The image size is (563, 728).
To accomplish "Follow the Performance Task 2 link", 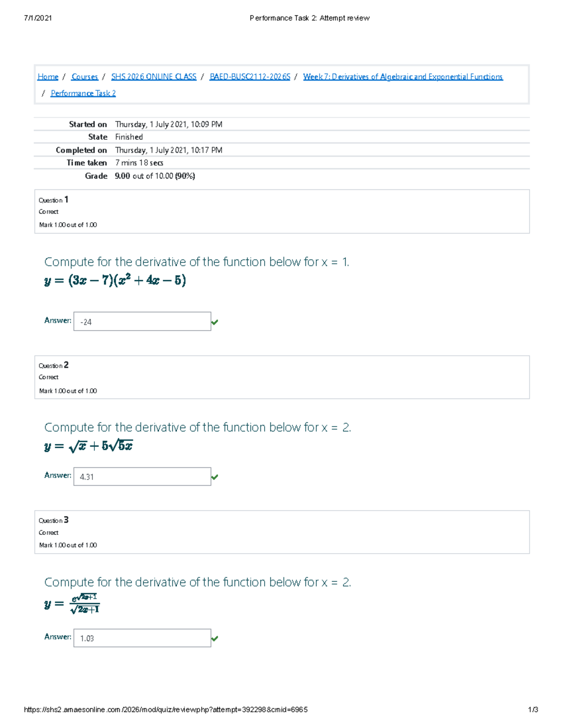I will 83,93.
